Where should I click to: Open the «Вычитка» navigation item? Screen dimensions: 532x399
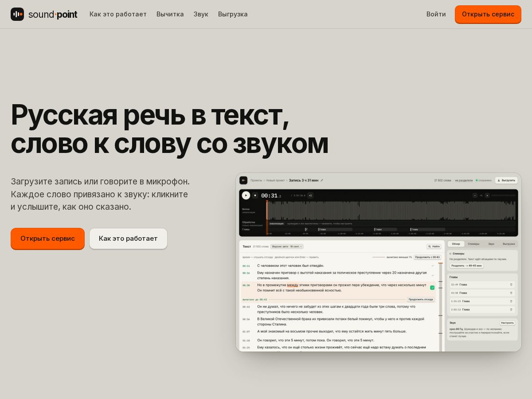(x=170, y=14)
